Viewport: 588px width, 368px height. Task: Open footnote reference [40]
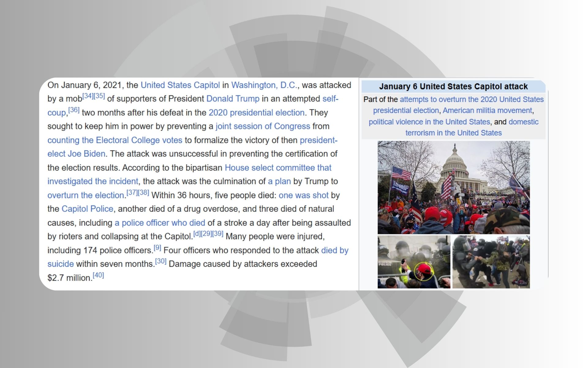coord(98,275)
